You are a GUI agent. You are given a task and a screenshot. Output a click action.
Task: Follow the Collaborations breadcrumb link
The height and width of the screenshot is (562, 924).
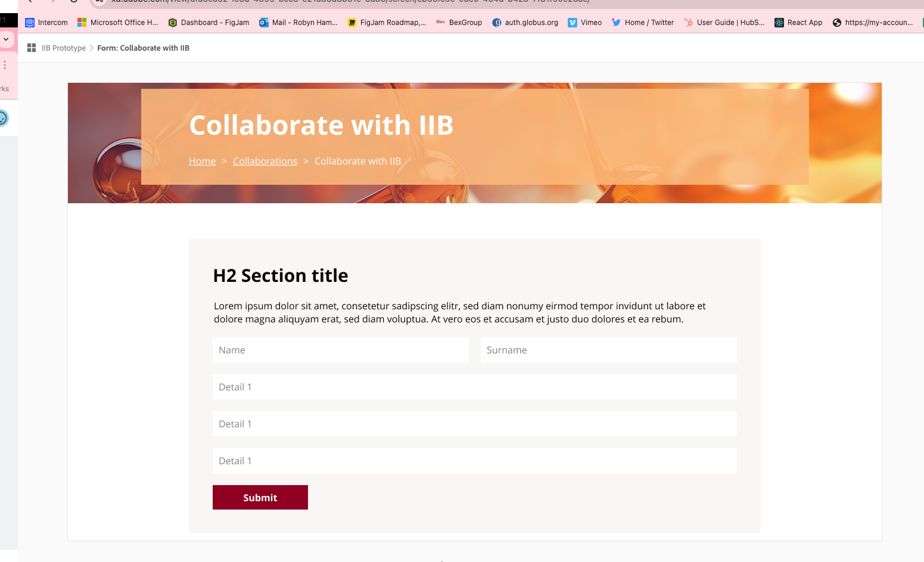pos(265,162)
